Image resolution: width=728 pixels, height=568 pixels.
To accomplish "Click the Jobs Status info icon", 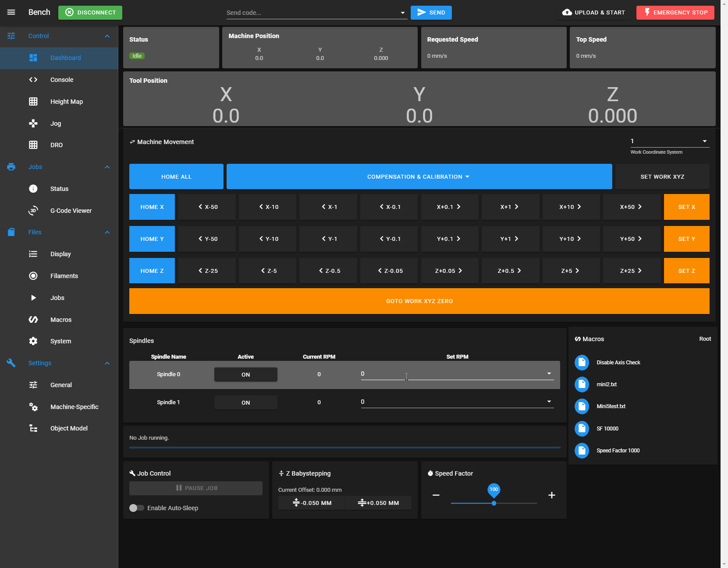I will [x=33, y=189].
